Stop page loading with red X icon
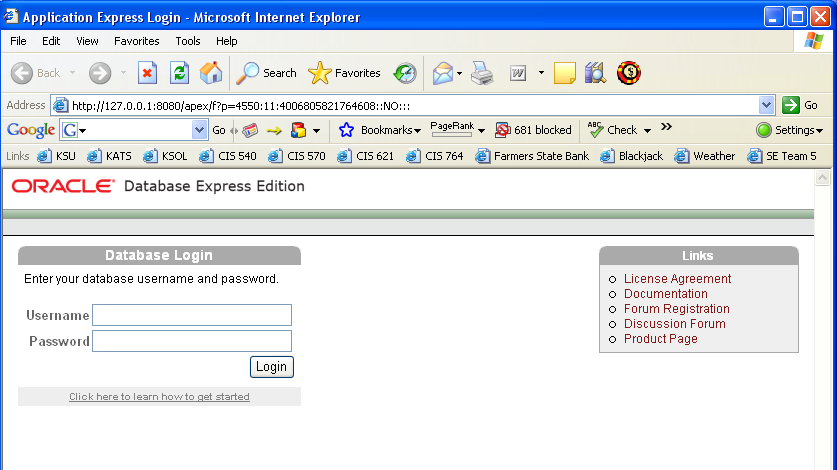The width and height of the screenshot is (837, 470). 147,73
